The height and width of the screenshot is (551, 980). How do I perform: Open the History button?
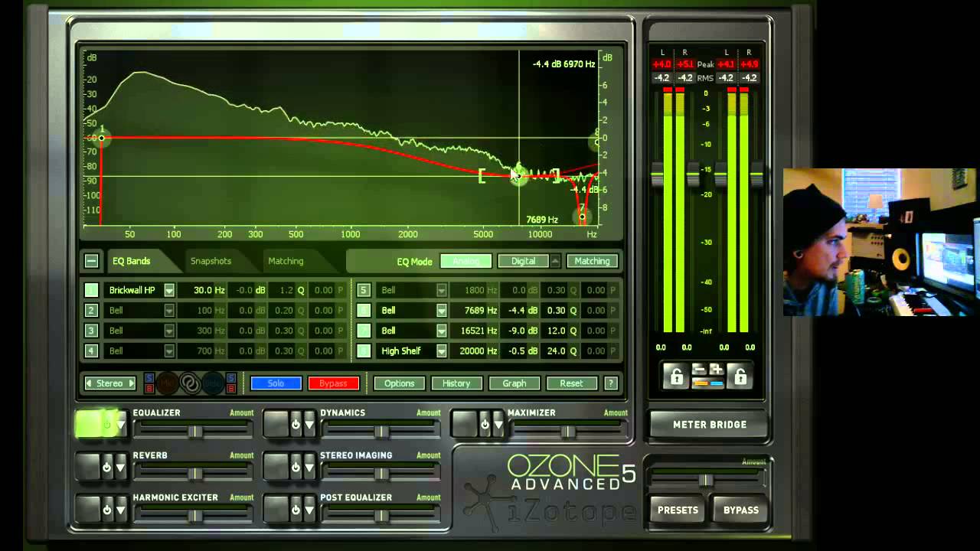(456, 383)
